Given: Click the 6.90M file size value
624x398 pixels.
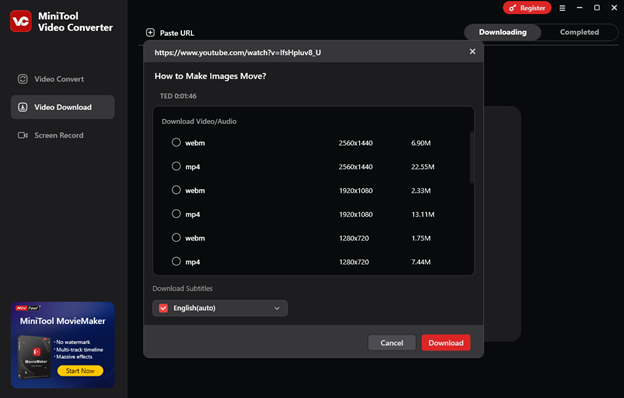Looking at the screenshot, I should 421,143.
